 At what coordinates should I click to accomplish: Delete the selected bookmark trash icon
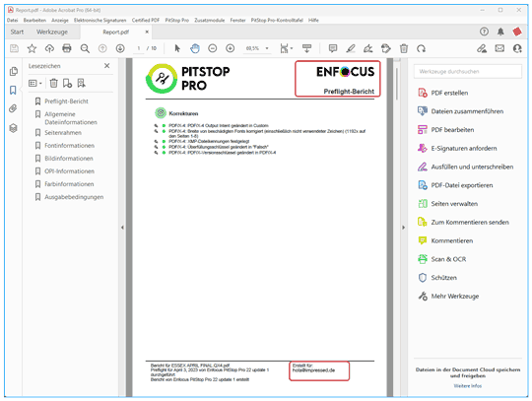[x=53, y=83]
